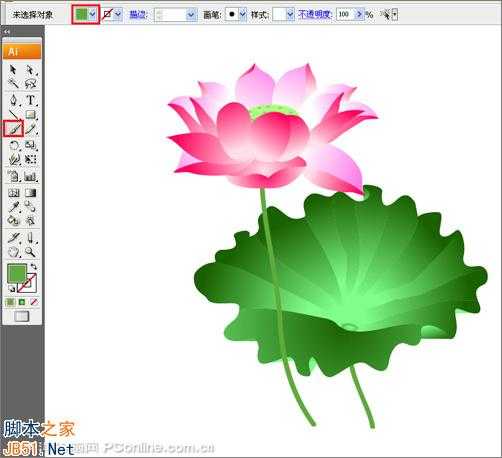Toggle swap fill and stroke arrow

[34, 266]
